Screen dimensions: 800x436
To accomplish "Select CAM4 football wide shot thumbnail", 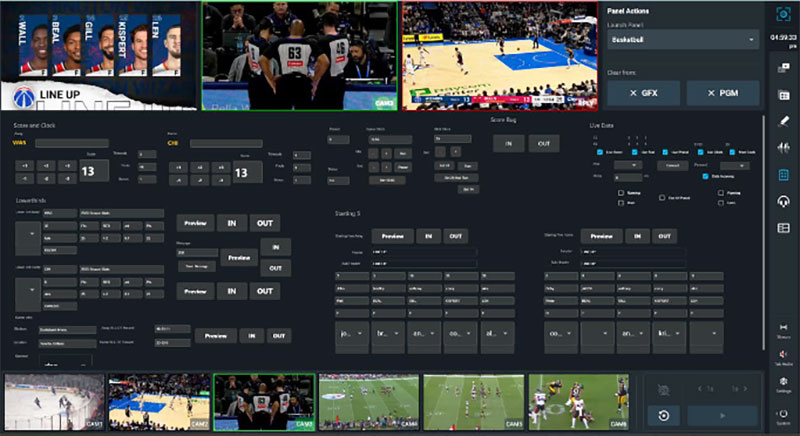I will coord(369,402).
